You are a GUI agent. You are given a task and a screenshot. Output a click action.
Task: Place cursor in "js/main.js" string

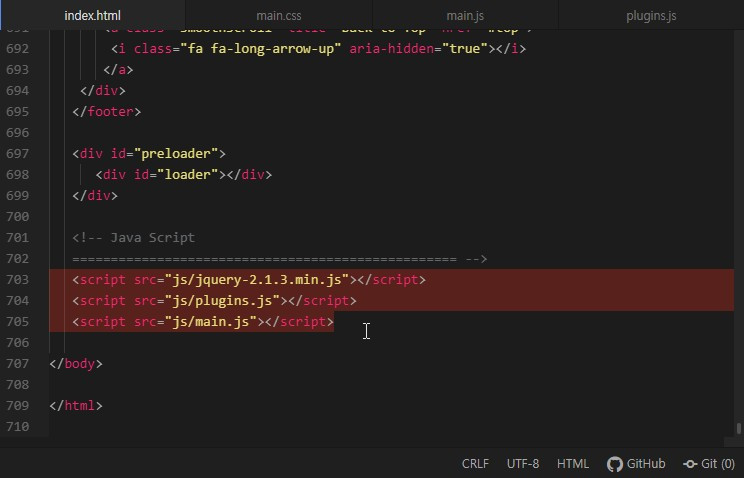(x=211, y=321)
